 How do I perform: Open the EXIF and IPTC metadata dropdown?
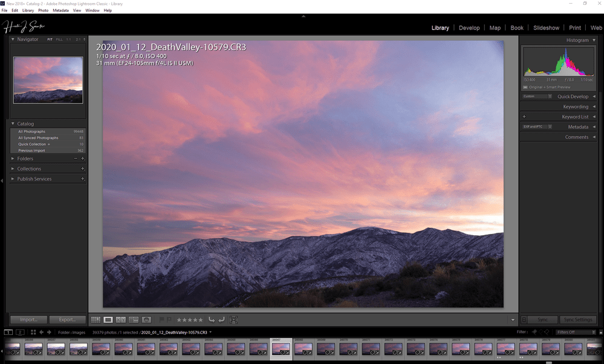point(537,126)
